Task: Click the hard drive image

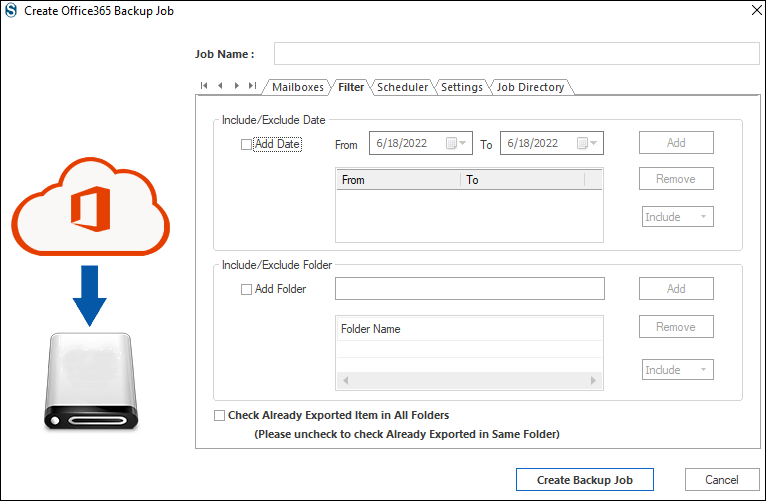Action: [88, 381]
